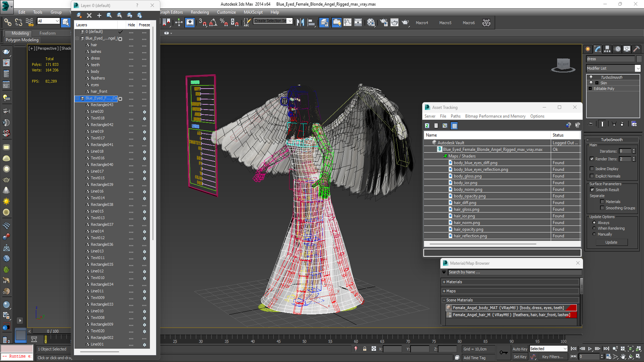Screen dimensions: 644x362
Task: Expand the Skin modifier sub-objects
Action: pos(597,83)
